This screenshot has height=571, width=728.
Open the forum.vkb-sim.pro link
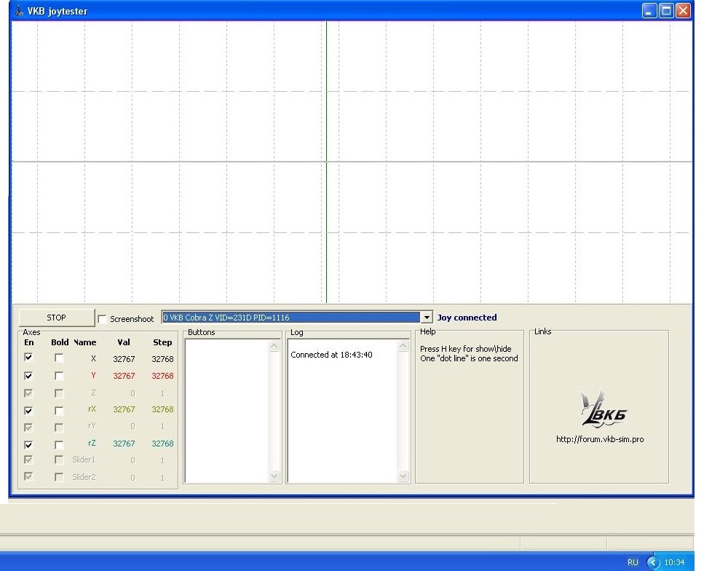click(x=600, y=439)
